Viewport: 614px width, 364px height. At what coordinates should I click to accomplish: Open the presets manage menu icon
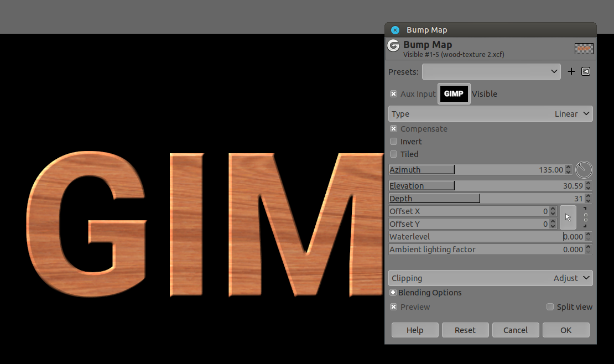[x=586, y=71]
